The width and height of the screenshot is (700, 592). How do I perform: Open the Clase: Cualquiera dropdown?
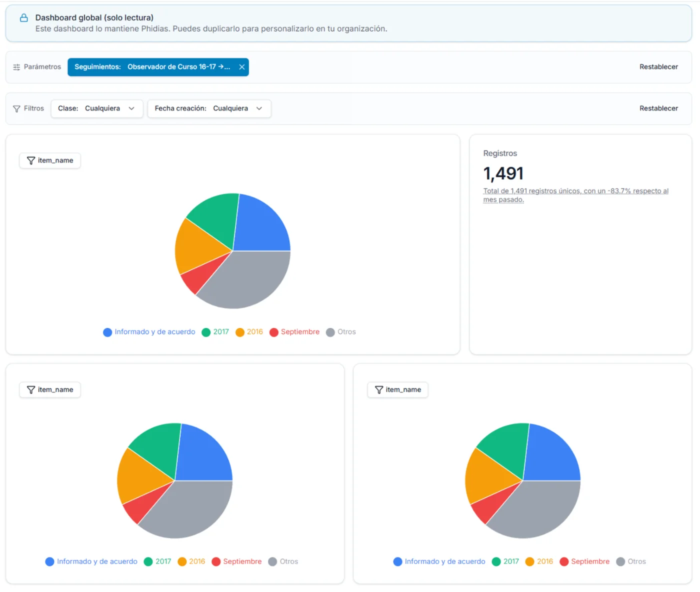[x=97, y=108]
